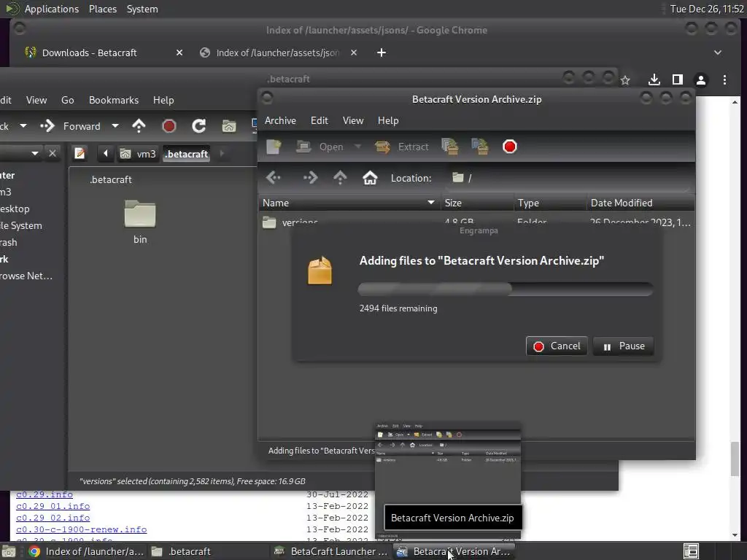Go forward in the archive location bar
The height and width of the screenshot is (560, 747).
coord(310,178)
